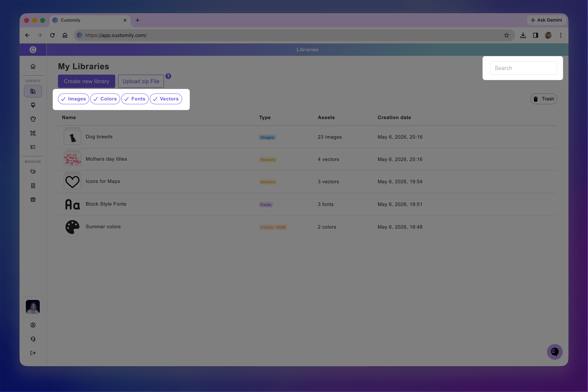The image size is (588, 392).
Task: Open the browser three-dot menu
Action: coord(561,35)
